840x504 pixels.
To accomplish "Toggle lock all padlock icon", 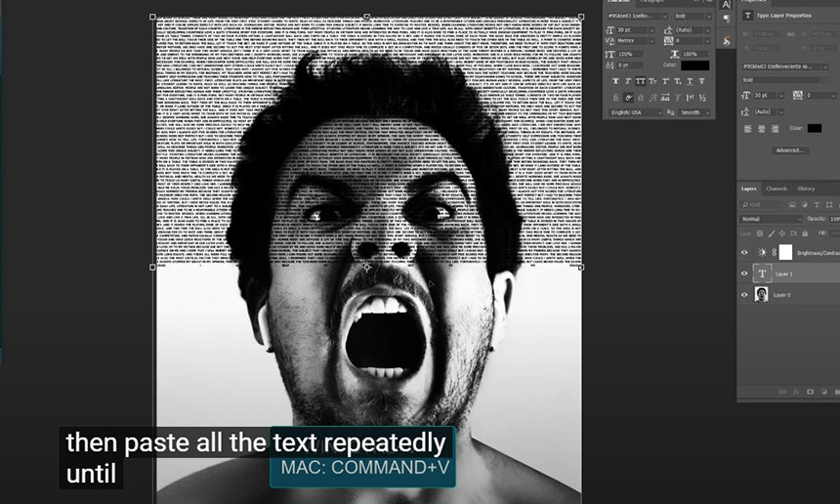I will point(805,233).
